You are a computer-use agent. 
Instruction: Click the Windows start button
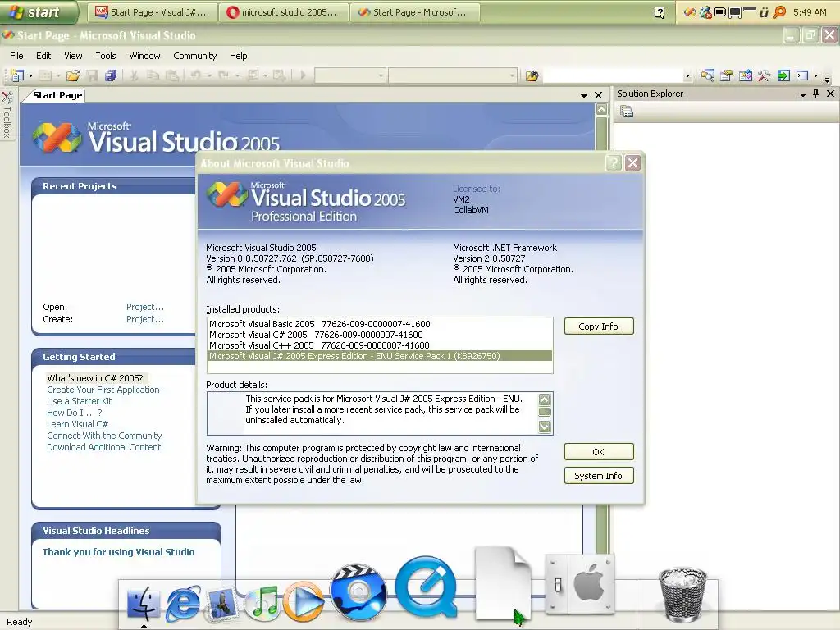pos(38,11)
